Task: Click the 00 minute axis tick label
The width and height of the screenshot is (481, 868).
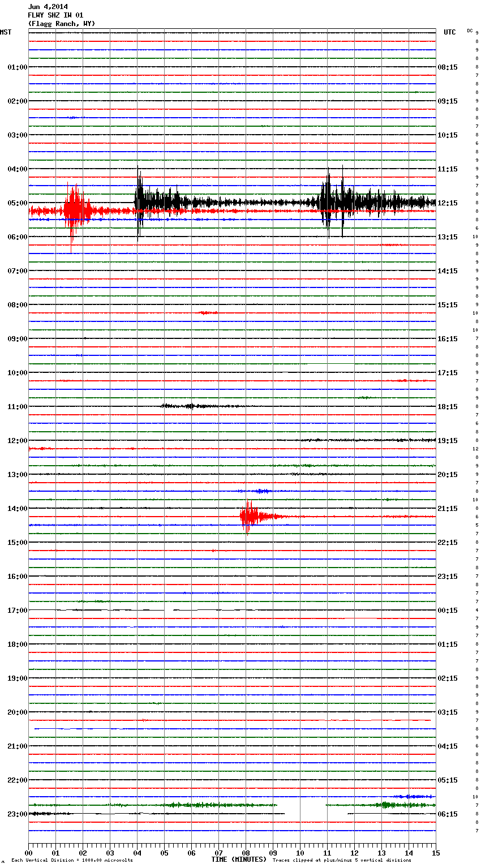Action: coord(28,853)
